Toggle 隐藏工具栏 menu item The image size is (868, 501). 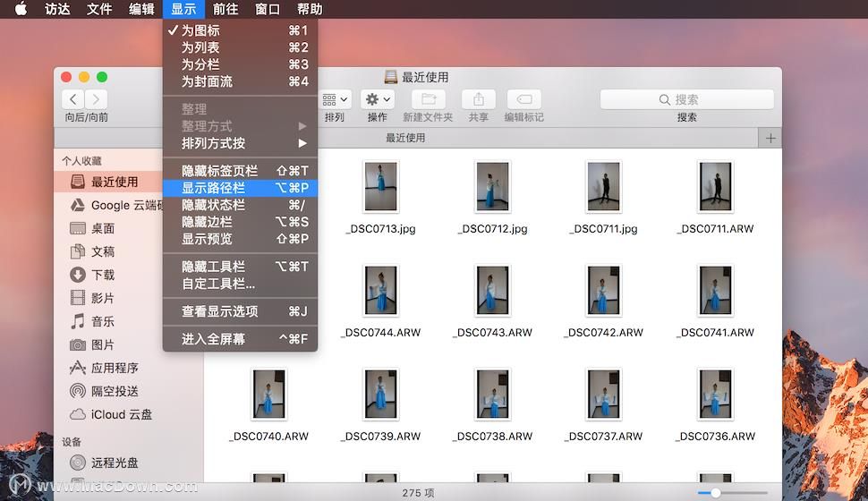[240, 267]
